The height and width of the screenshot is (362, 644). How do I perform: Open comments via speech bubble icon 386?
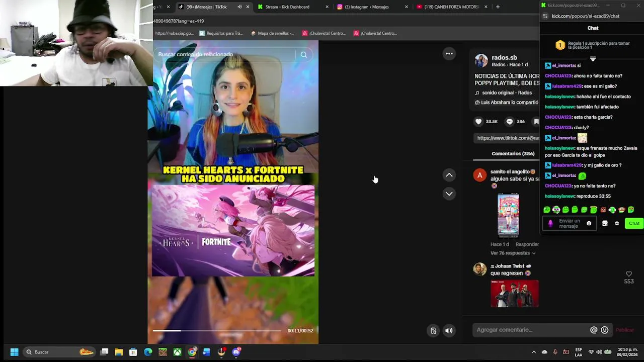(510, 121)
